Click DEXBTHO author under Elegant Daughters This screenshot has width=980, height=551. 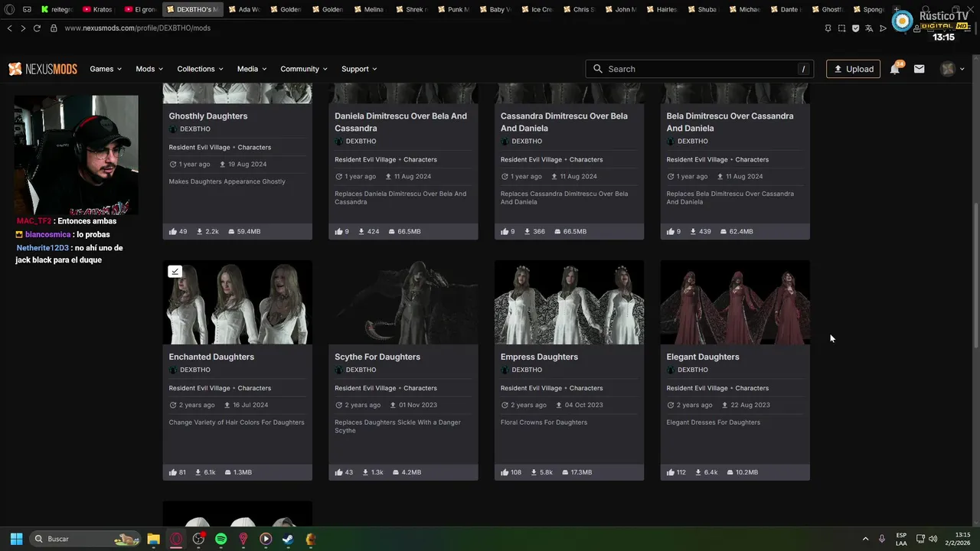[x=692, y=370]
